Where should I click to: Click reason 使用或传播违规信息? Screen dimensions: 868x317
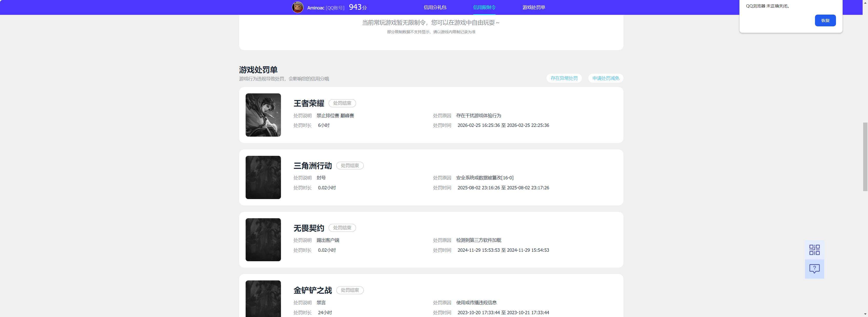coord(476,302)
